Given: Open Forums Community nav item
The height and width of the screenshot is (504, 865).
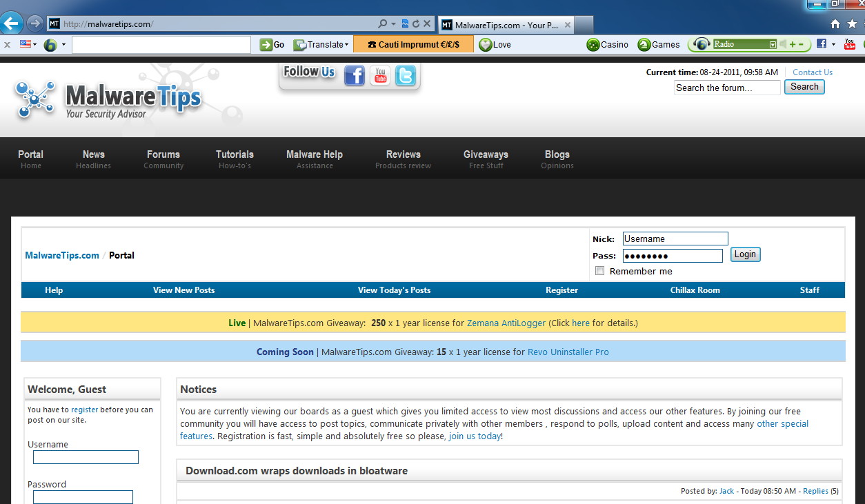Looking at the screenshot, I should 163,159.
